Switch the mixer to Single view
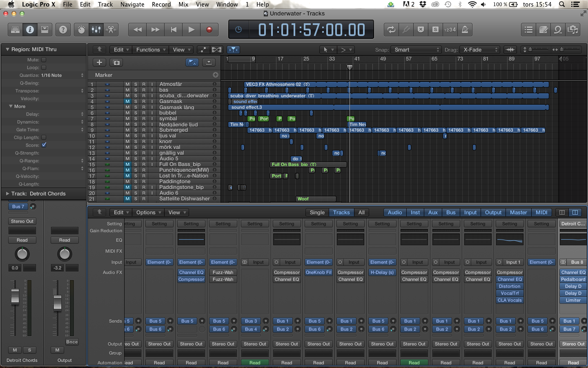Screen dimensions: 588x368 [x=317, y=212]
